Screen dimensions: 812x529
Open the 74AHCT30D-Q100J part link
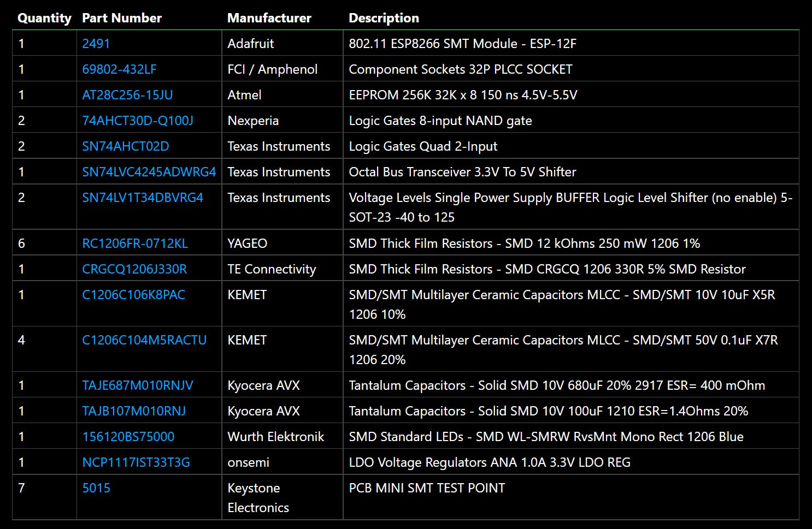pyautogui.click(x=138, y=121)
